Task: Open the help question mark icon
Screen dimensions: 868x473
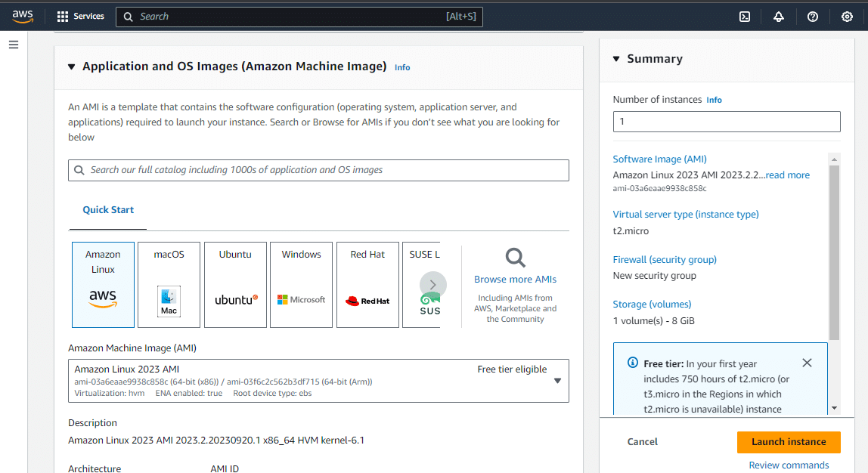Action: [x=812, y=16]
